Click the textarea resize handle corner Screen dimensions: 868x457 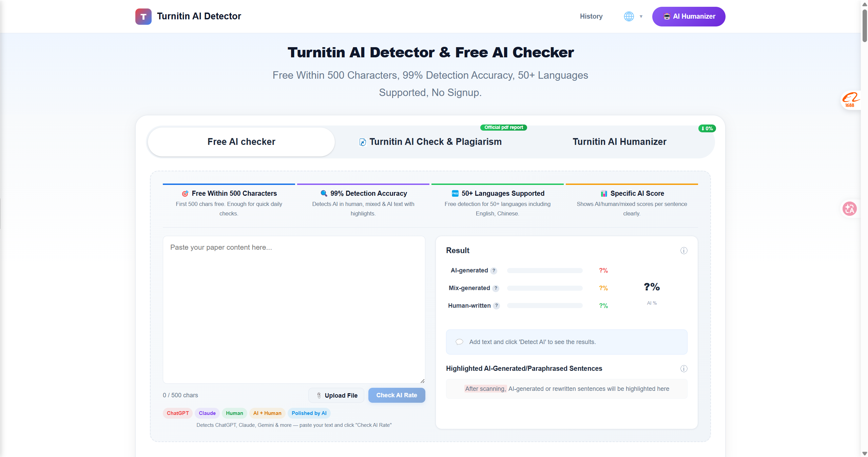click(422, 381)
